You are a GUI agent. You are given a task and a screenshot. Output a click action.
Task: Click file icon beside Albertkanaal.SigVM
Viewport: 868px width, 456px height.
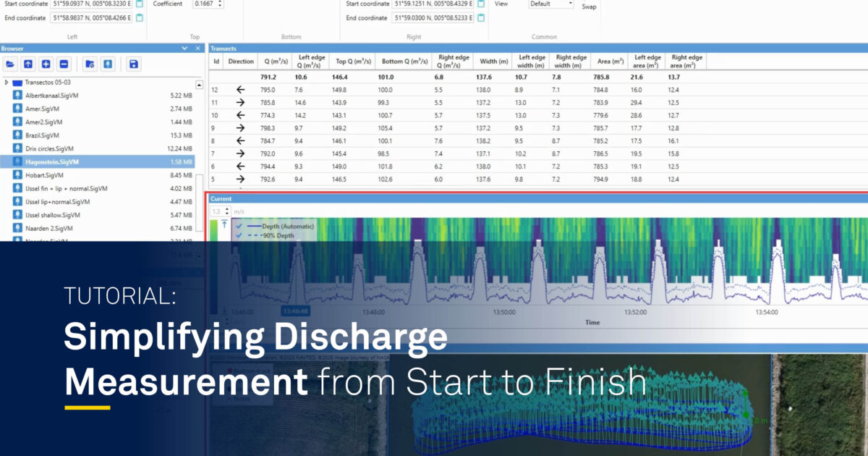(x=18, y=96)
